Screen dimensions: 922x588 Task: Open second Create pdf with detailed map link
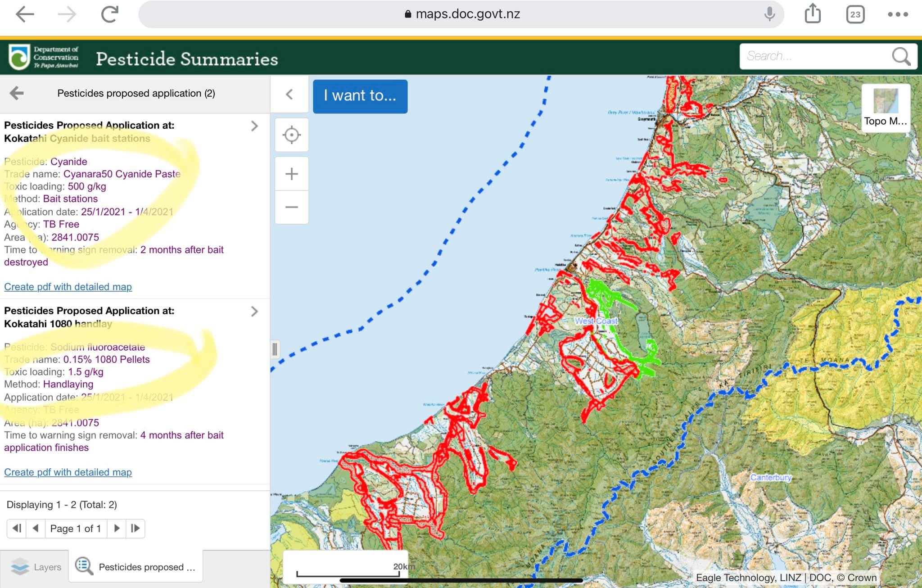point(68,472)
